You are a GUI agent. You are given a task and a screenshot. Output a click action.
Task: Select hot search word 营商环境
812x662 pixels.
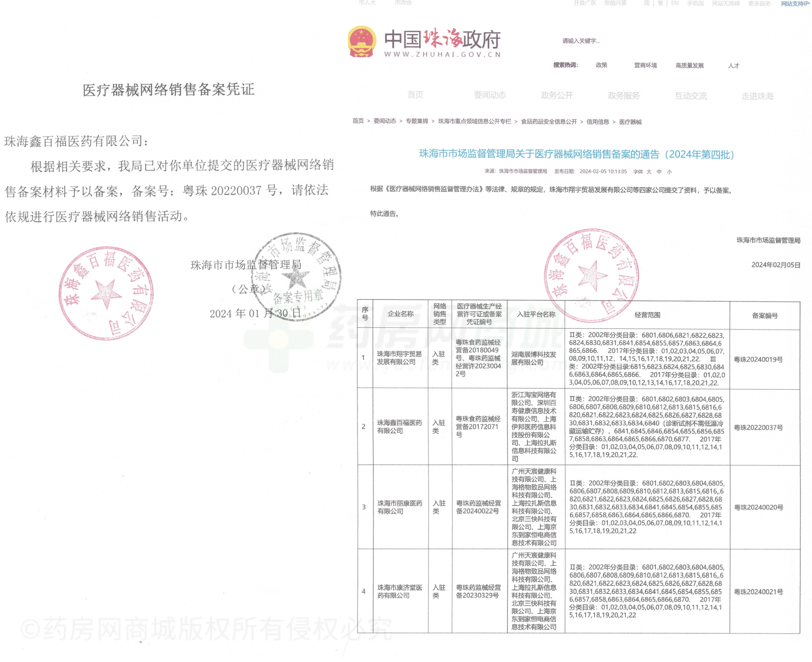645,65
